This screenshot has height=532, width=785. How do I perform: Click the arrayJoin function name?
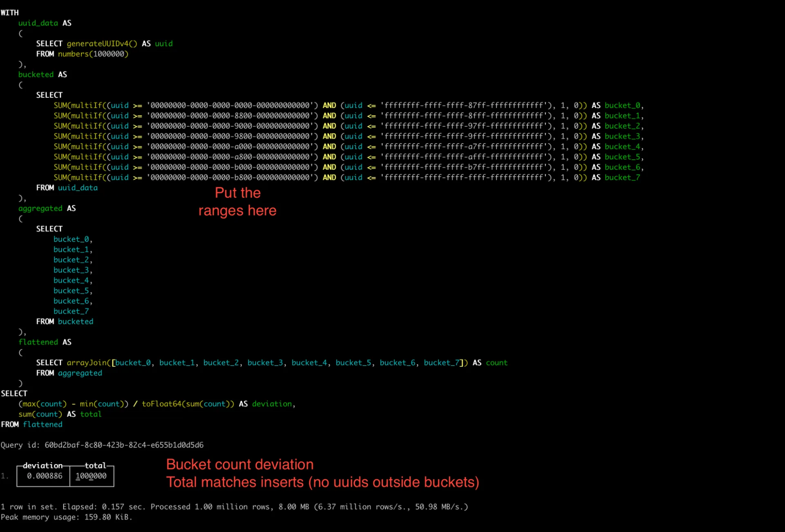point(87,363)
